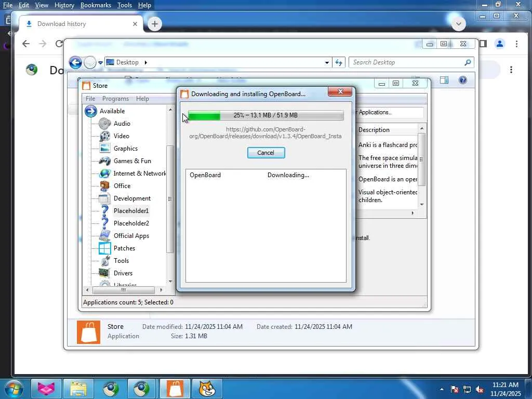Screen dimensions: 532x399
Task: Open File Explorer from taskbar
Action: tap(78, 389)
